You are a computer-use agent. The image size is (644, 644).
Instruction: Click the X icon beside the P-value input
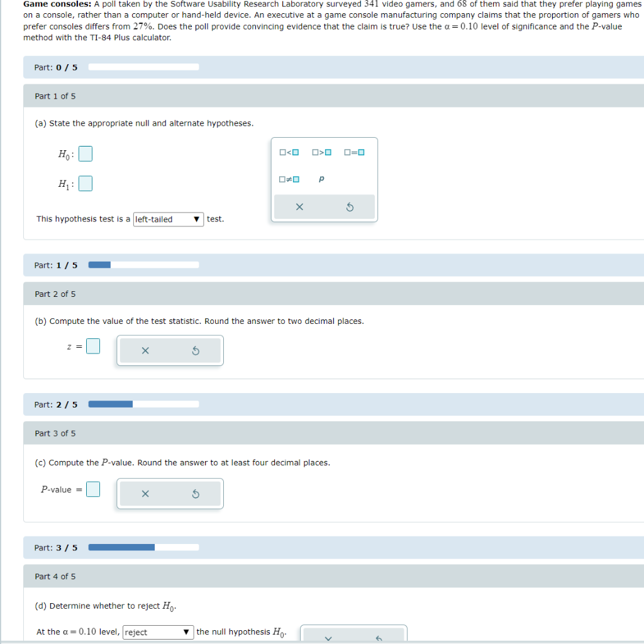click(x=145, y=493)
